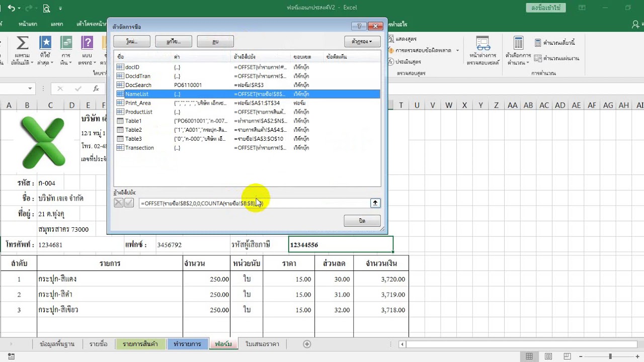Screen dimensions: 644x362
Task: Click the Insert Function fx icon
Action: point(96,89)
